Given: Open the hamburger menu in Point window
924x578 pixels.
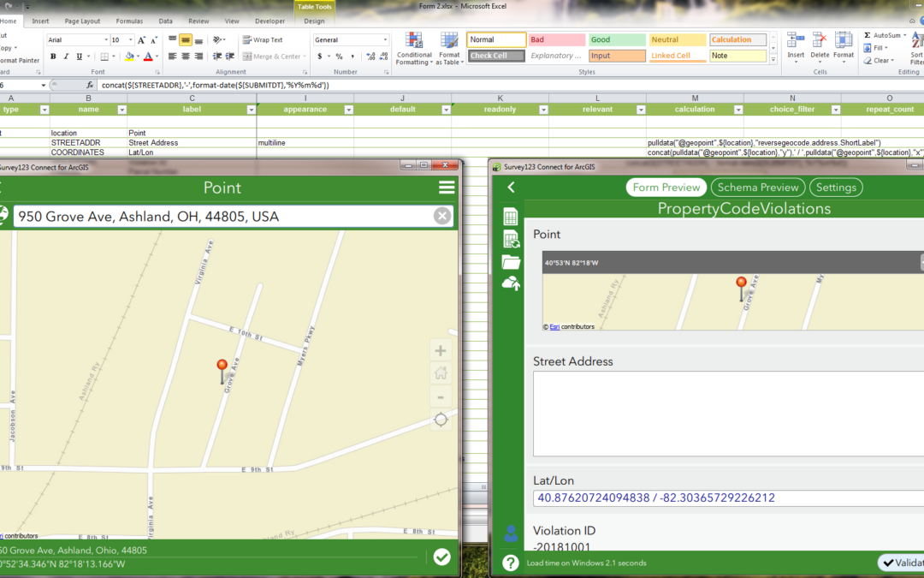Looking at the screenshot, I should pyautogui.click(x=447, y=188).
